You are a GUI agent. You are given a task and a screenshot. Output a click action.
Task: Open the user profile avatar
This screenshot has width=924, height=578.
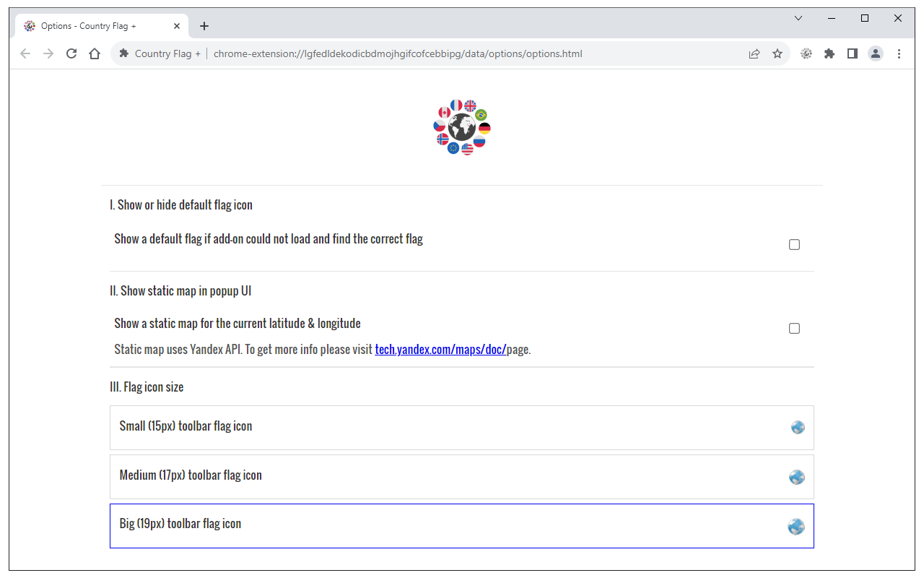point(876,53)
